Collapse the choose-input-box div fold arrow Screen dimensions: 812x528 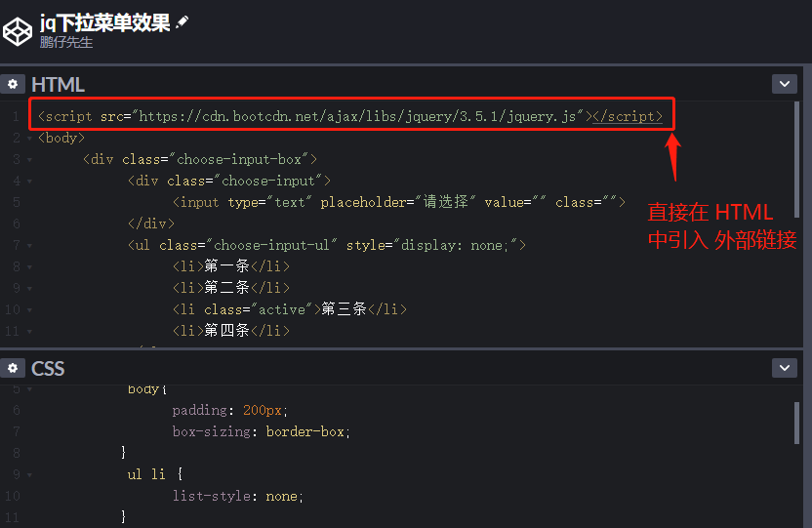[29, 160]
